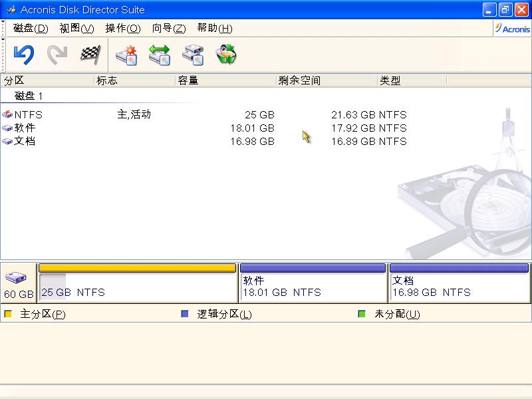The image size is (532, 399).
Task: Open the 磁盘(D) menu
Action: coord(31,28)
